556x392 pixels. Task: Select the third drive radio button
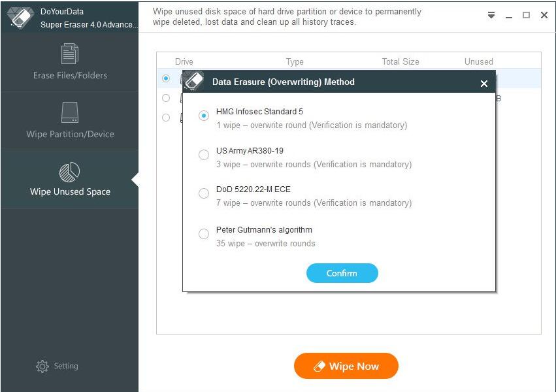(166, 118)
